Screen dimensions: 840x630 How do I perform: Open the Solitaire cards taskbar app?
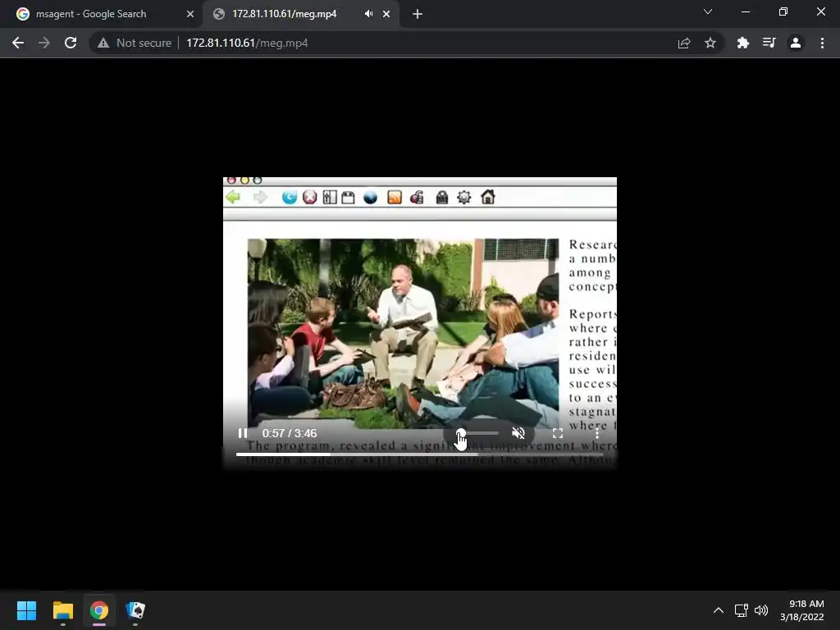pos(135,610)
